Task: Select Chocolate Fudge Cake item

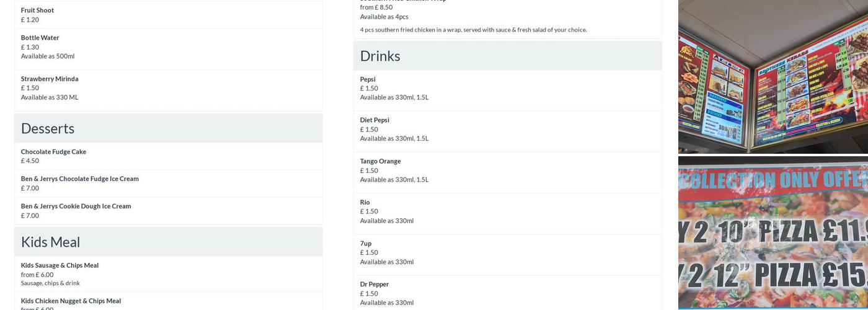Action: (168, 156)
